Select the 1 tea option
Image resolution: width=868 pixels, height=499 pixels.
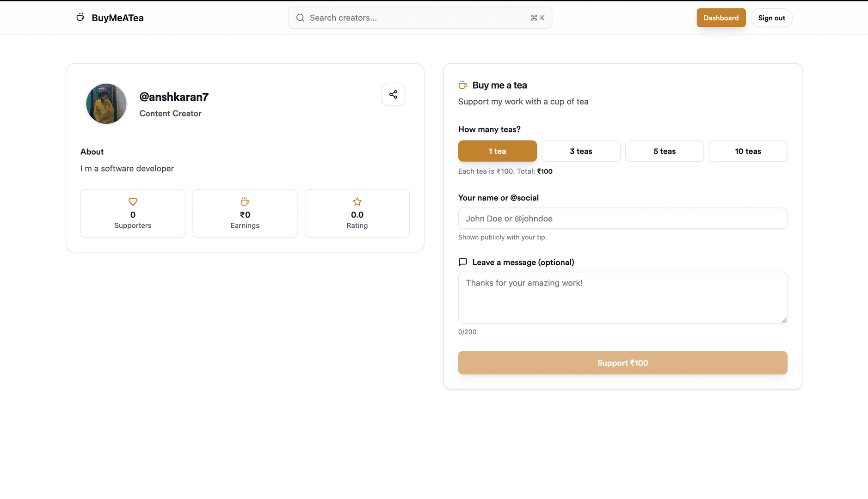pos(497,151)
